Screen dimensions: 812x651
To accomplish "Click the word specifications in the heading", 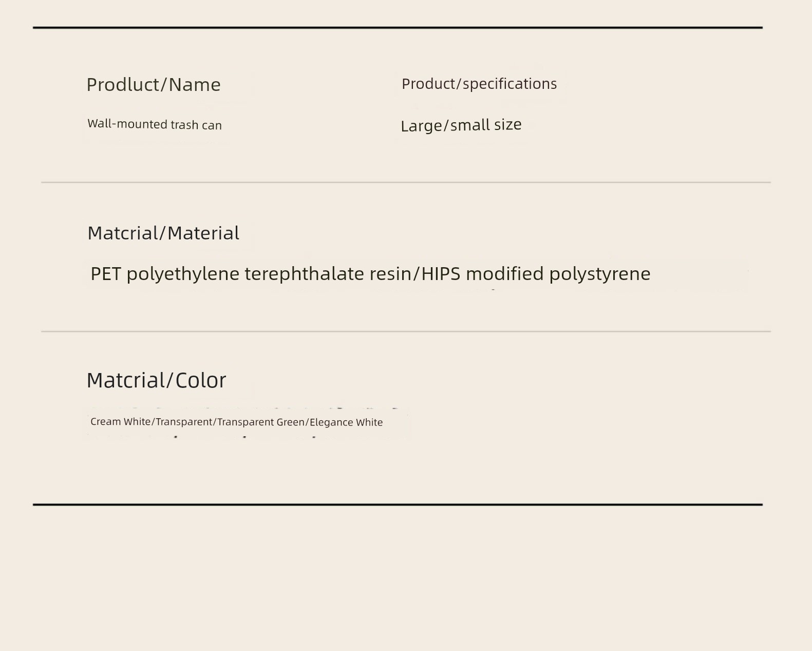I will point(509,84).
